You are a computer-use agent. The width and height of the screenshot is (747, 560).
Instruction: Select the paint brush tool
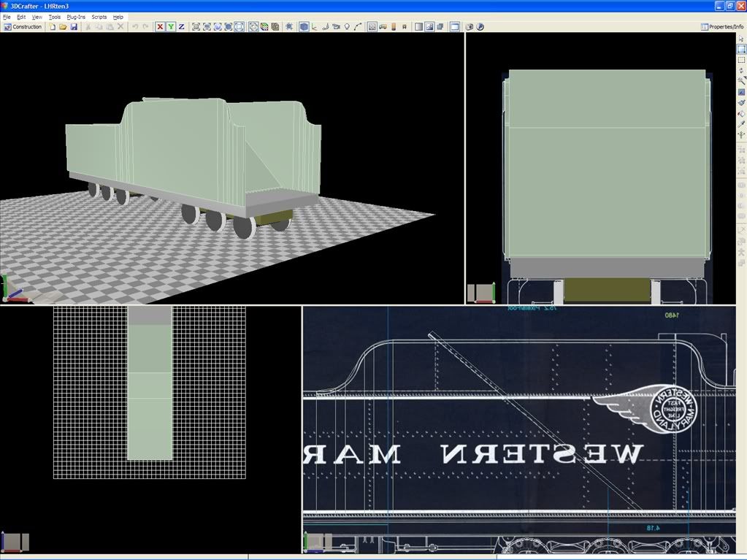tap(741, 102)
